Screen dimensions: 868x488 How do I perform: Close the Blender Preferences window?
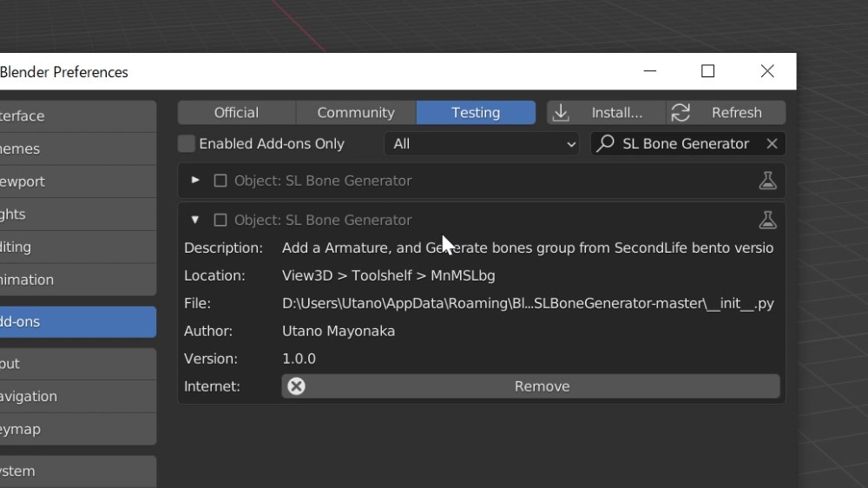767,71
